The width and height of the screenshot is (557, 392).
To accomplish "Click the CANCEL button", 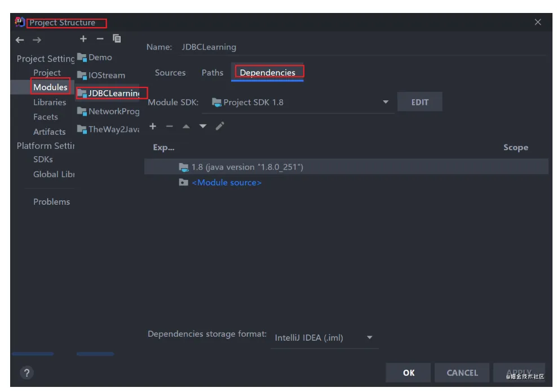I will point(462,373).
